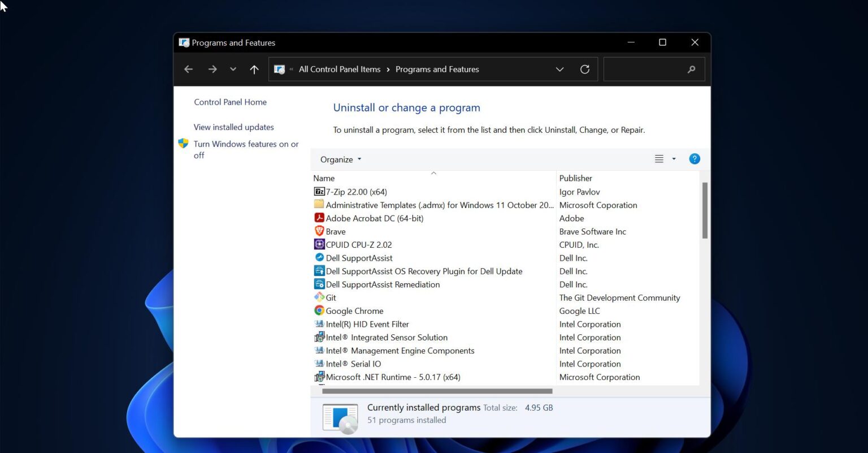
Task: Click the 7-Zip program icon
Action: click(319, 192)
